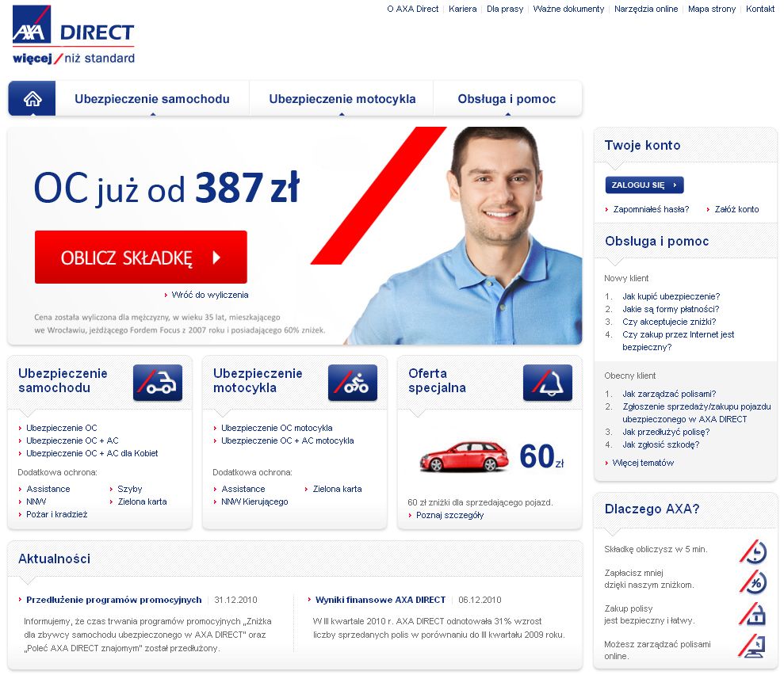Screen dimensions: 784x675
Task: Open Pożar i kradzież link
Action: point(56,514)
